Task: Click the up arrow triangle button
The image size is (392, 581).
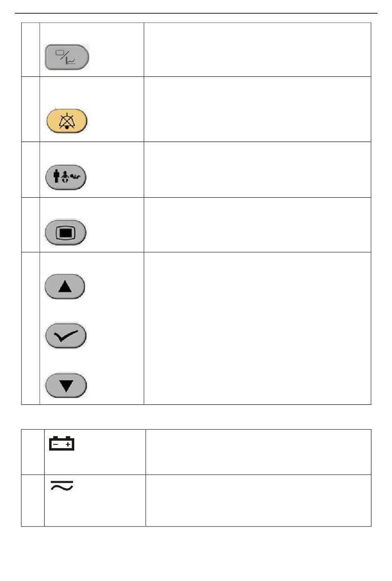Action: (x=65, y=286)
